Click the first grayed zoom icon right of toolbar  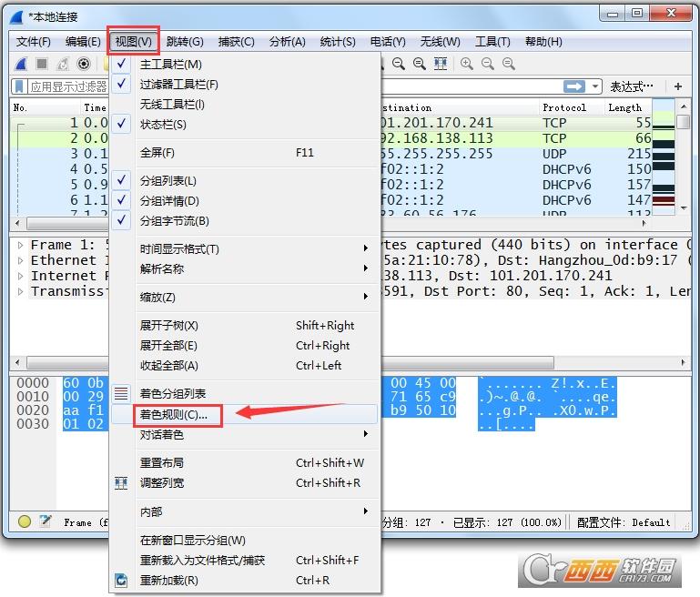(x=467, y=65)
